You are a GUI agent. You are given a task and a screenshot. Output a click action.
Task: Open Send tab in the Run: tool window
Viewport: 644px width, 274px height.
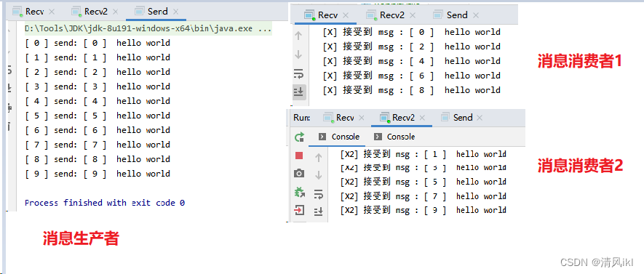(x=463, y=118)
